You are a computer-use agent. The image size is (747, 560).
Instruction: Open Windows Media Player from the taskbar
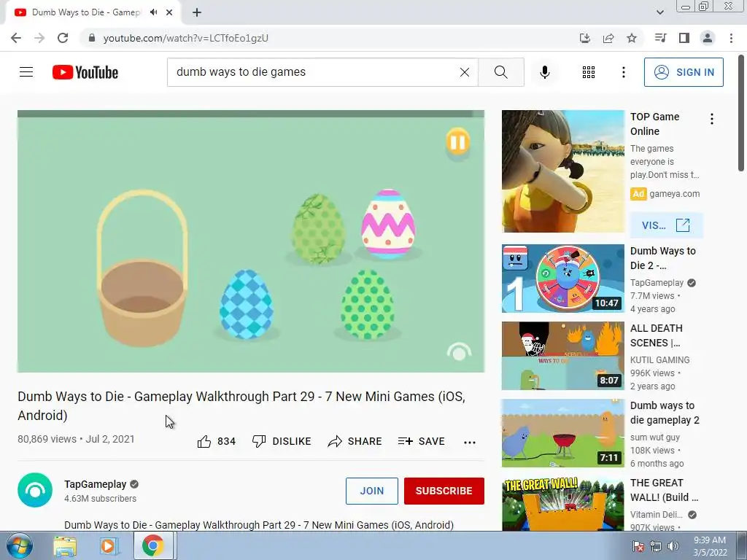pyautogui.click(x=108, y=545)
